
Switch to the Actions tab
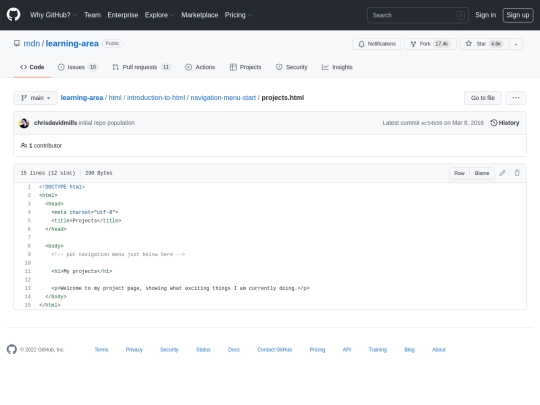(200, 67)
